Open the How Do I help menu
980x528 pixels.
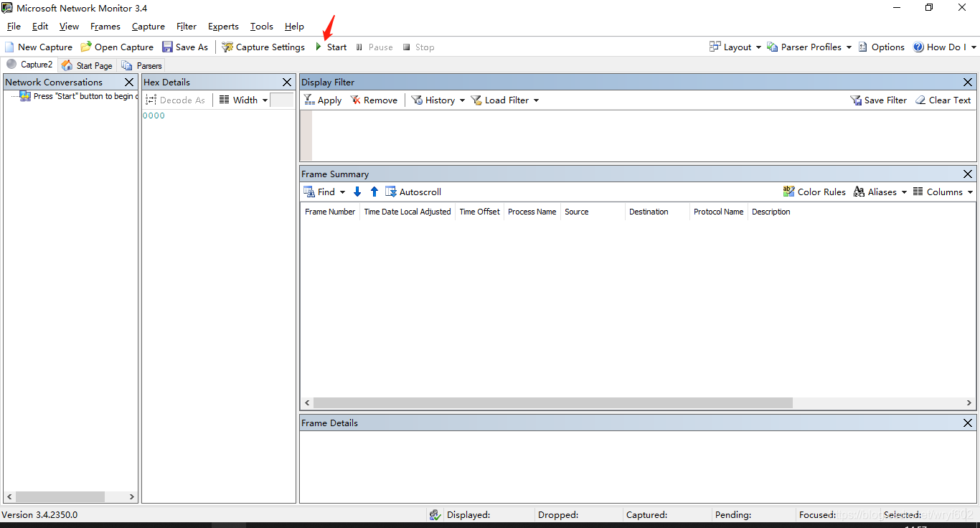(x=943, y=47)
